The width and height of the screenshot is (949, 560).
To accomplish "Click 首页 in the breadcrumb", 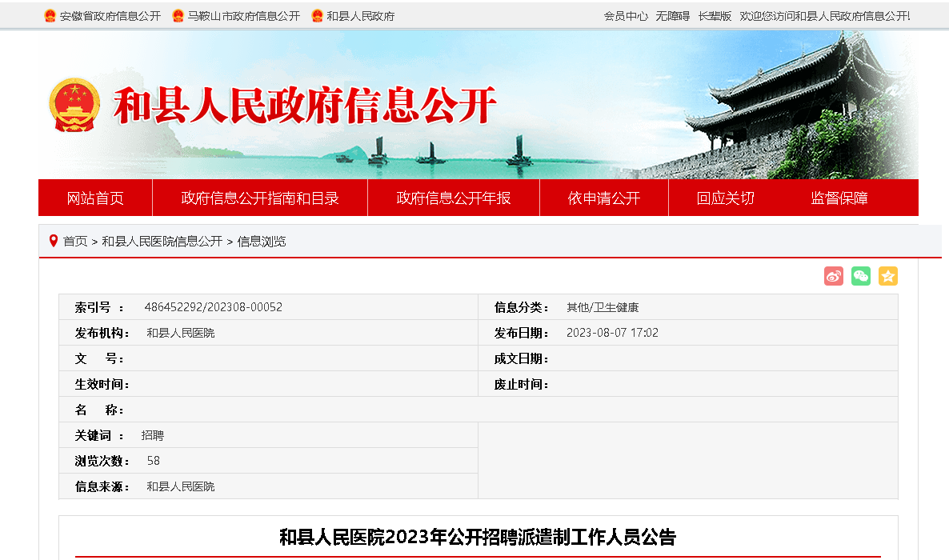I will tap(75, 242).
